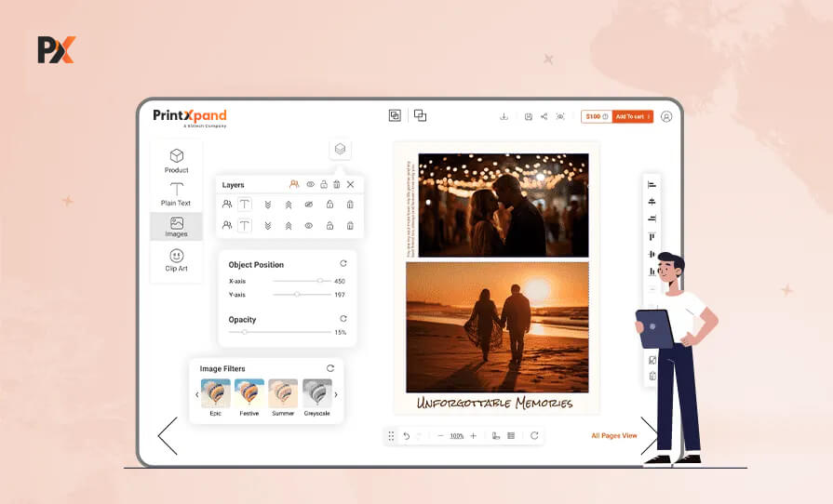The height and width of the screenshot is (504, 833).
Task: Open the Product tool in sidebar
Action: [176, 160]
